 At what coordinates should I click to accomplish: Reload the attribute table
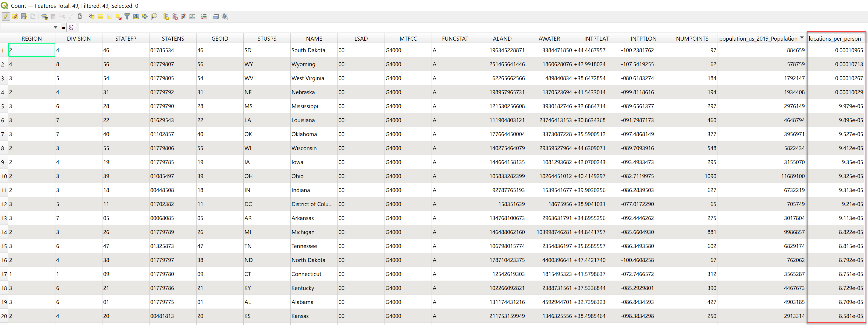tap(32, 16)
